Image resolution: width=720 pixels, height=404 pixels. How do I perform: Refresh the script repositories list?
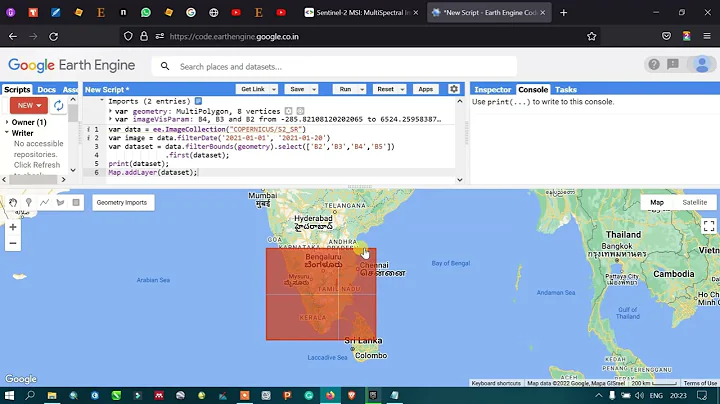coord(58,106)
